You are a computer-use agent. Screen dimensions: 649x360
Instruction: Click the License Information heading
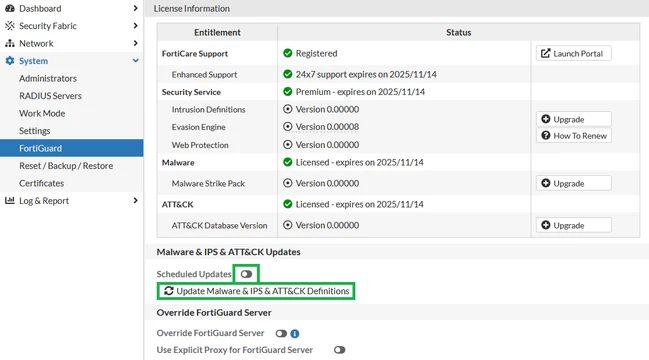tap(192, 8)
